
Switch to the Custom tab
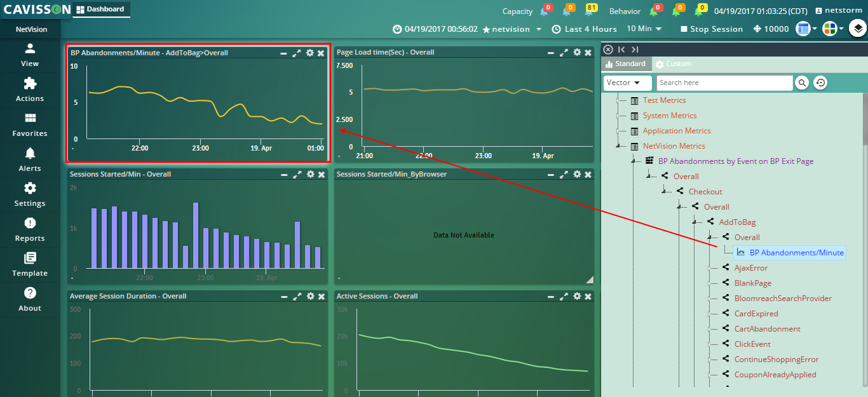[674, 64]
